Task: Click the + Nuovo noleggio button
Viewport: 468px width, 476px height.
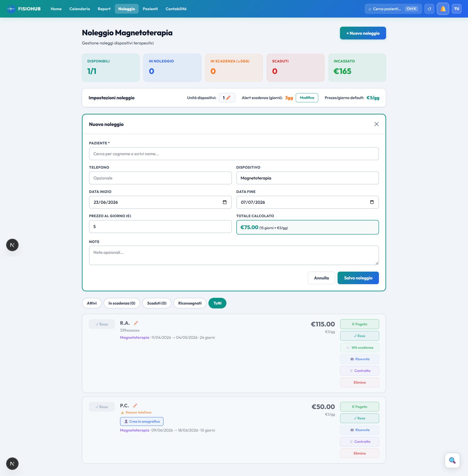Action: (x=363, y=33)
